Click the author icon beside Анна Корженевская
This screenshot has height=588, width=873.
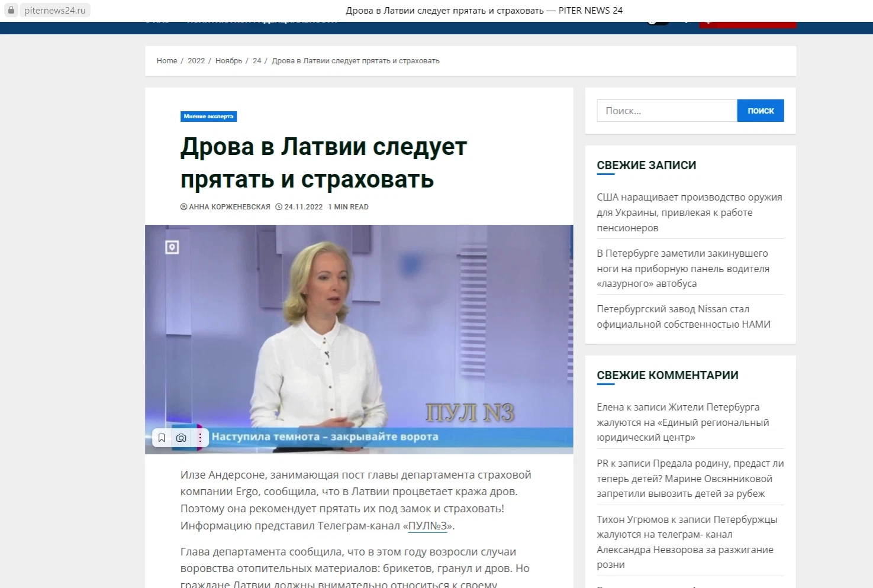tap(183, 207)
